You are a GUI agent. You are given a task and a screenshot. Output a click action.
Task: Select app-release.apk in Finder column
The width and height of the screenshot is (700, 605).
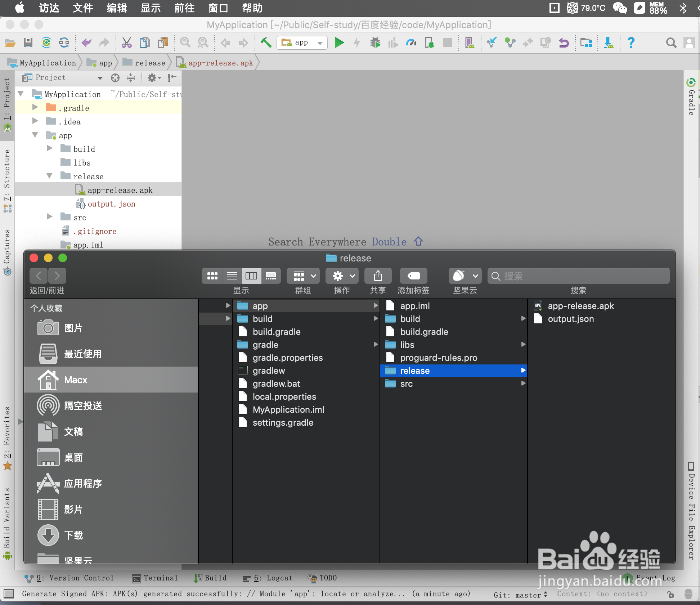(580, 306)
